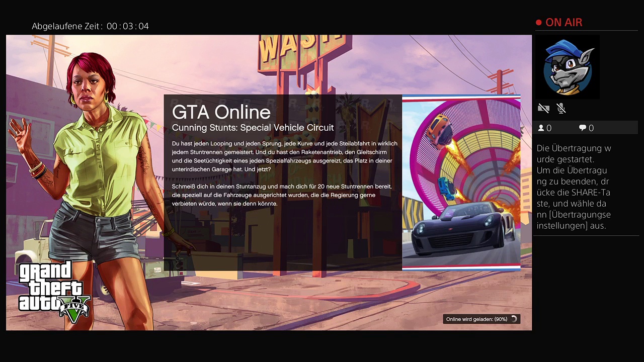The height and width of the screenshot is (362, 644).
Task: Click the red ON AIR recording dot
Action: 539,23
